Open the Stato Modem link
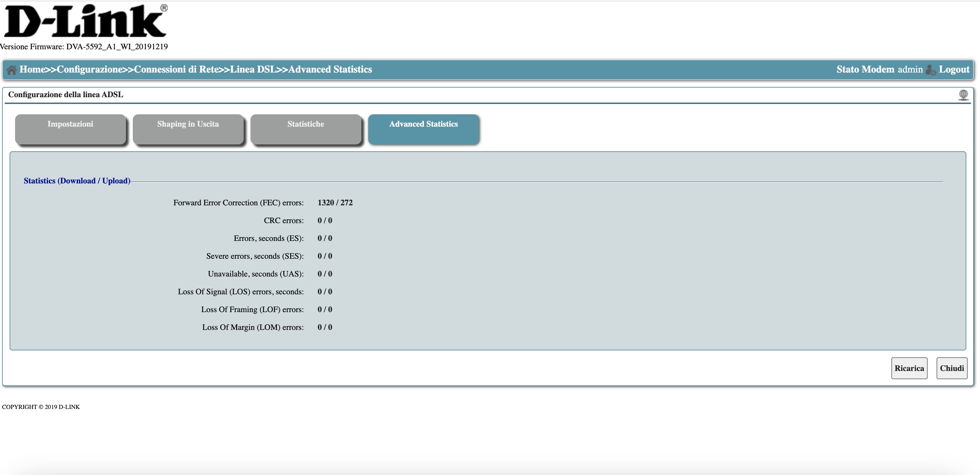 (x=865, y=69)
